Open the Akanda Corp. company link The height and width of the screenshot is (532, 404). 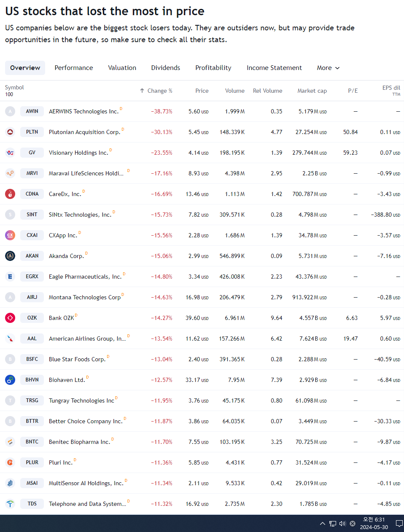click(67, 256)
